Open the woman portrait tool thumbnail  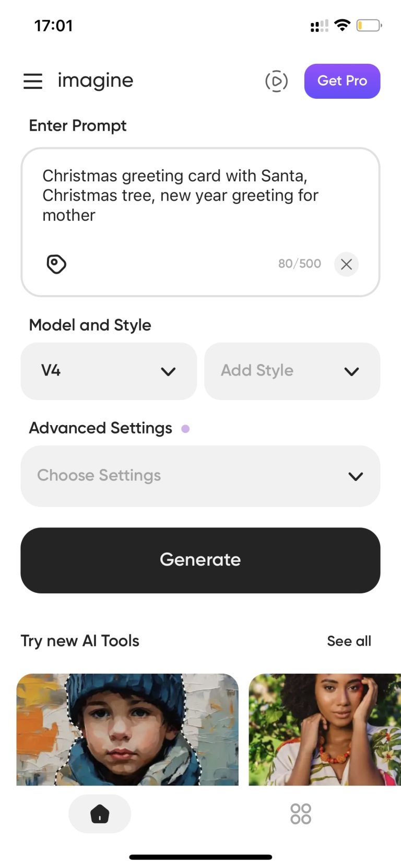324,729
